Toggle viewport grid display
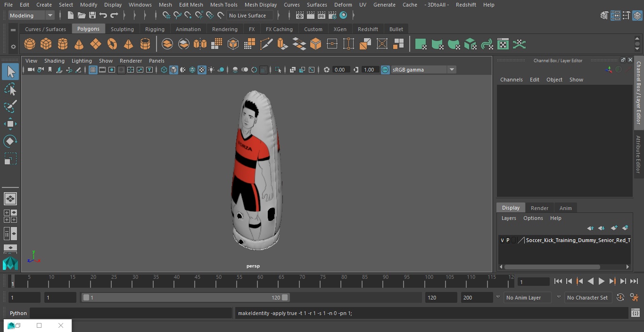This screenshot has width=644, height=332. pos(93,70)
